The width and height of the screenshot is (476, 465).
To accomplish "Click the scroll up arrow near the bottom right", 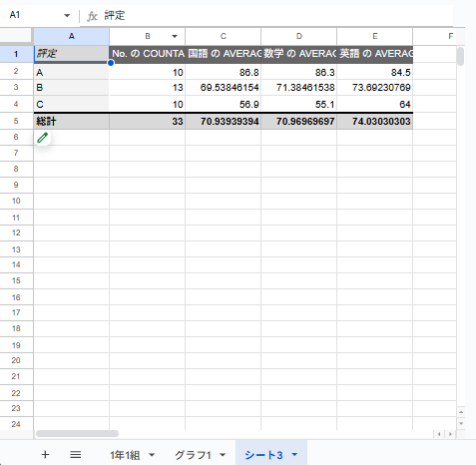I will tap(461, 412).
